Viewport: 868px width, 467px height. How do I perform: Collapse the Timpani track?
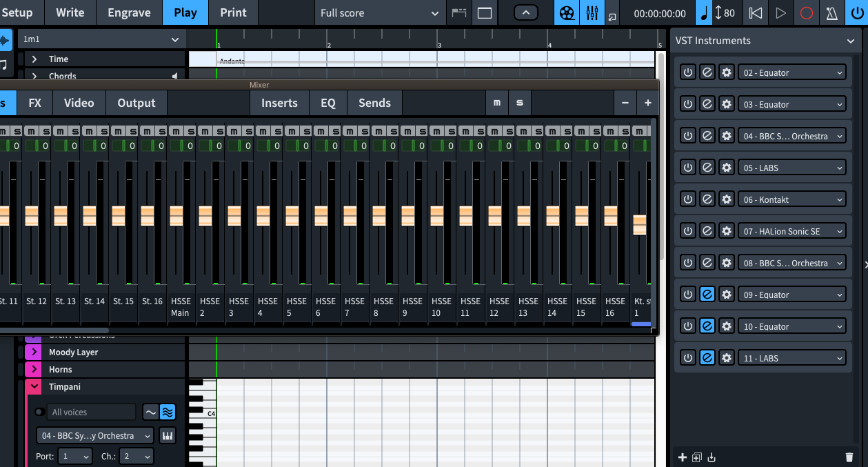[x=33, y=387]
